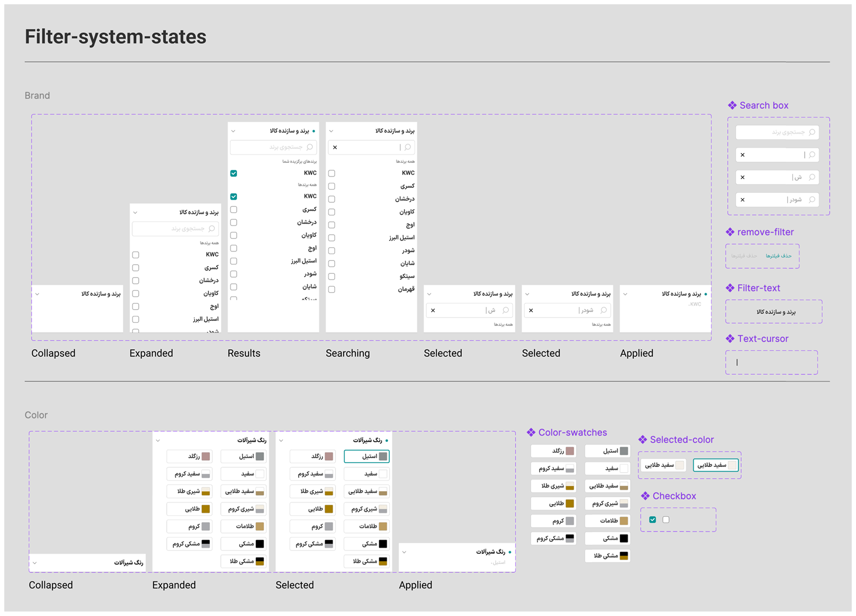Click the greyed-out 'حذف فیلترها' remove-filter text
Image resolution: width=856 pixels, height=616 pixels.
point(744,256)
